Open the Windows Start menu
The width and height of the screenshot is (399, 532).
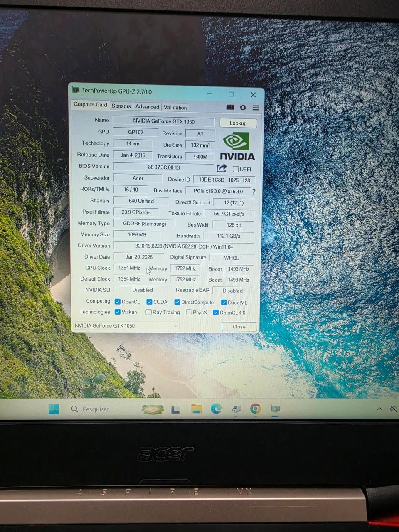point(54,409)
